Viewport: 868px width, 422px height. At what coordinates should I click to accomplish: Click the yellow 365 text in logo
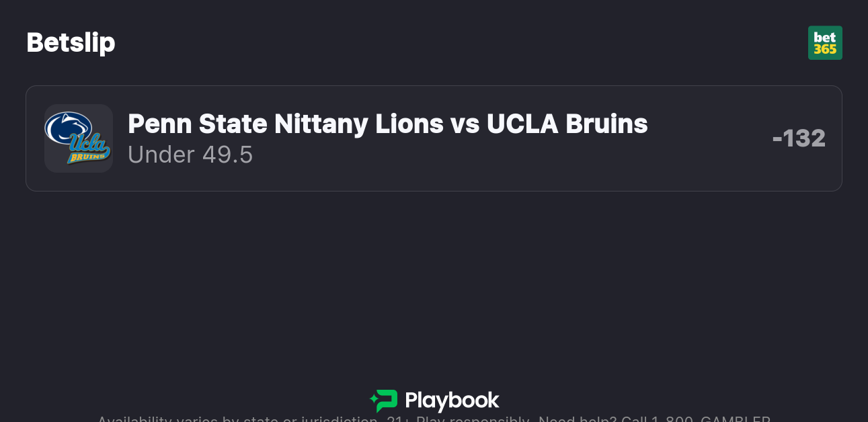click(x=825, y=50)
